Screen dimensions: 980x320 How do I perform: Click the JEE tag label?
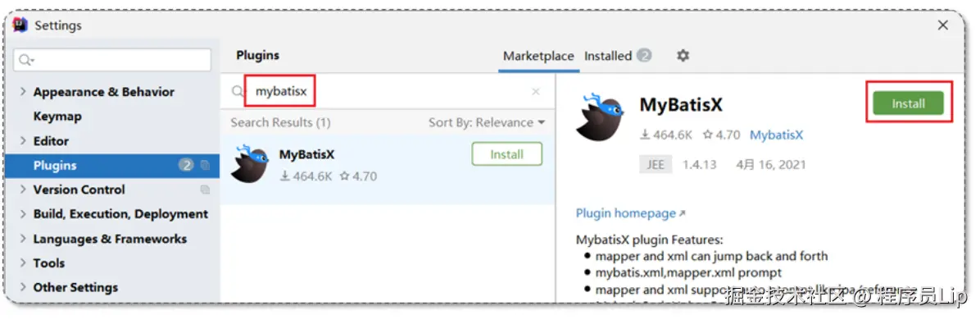[x=656, y=165]
